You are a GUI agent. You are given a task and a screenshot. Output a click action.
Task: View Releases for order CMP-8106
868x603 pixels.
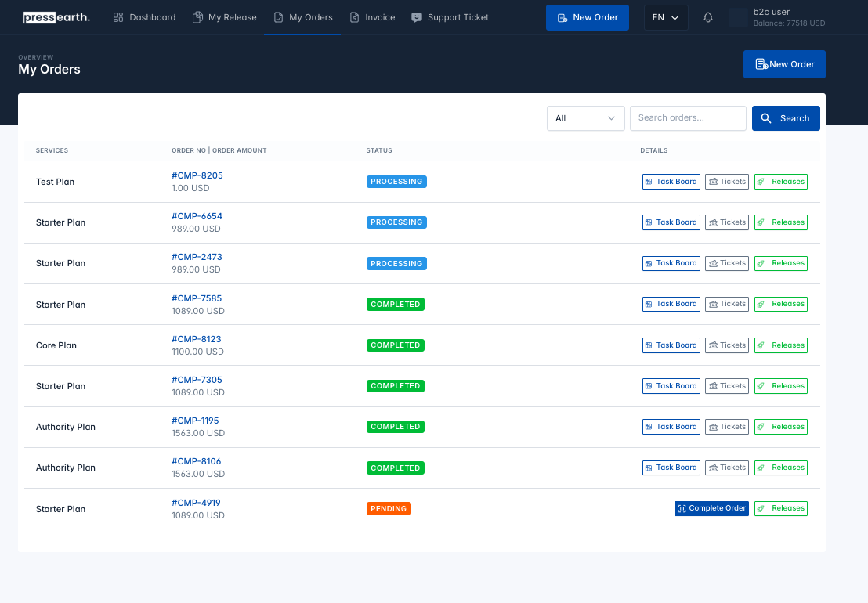tap(780, 468)
